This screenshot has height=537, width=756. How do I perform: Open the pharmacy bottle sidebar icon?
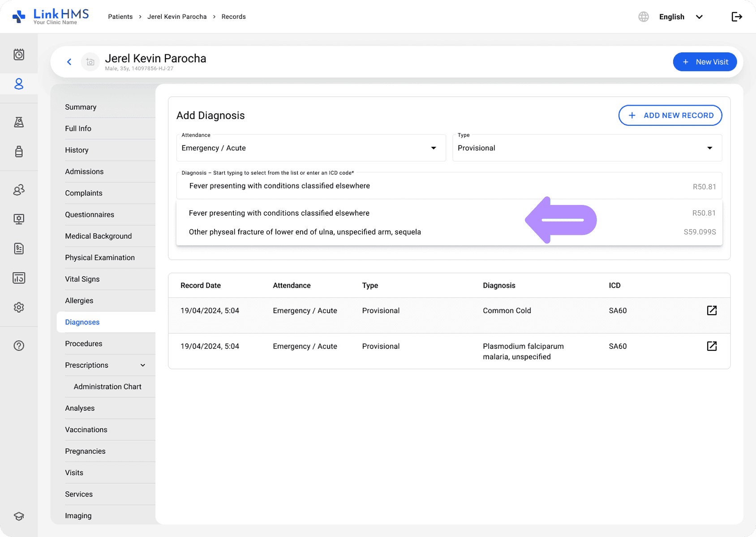pos(19,151)
